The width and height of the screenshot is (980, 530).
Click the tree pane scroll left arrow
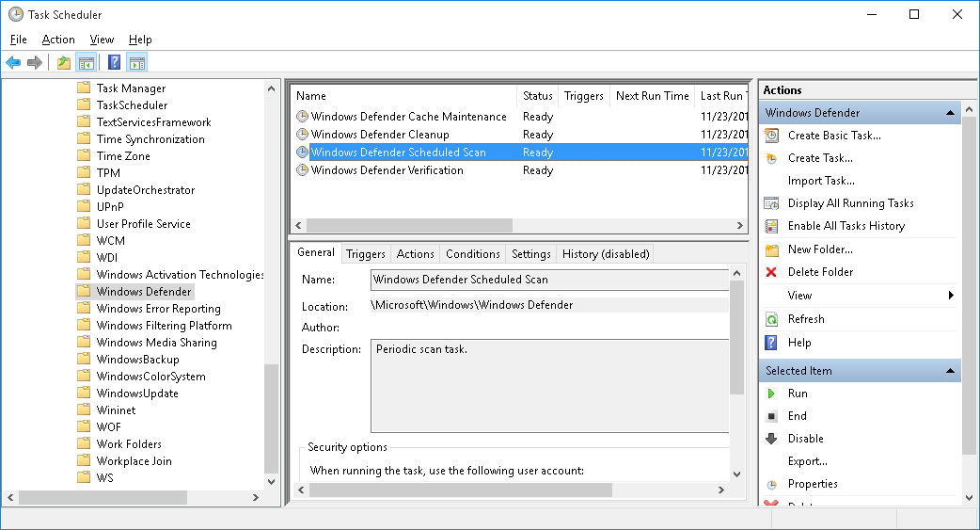pyautogui.click(x=10, y=497)
